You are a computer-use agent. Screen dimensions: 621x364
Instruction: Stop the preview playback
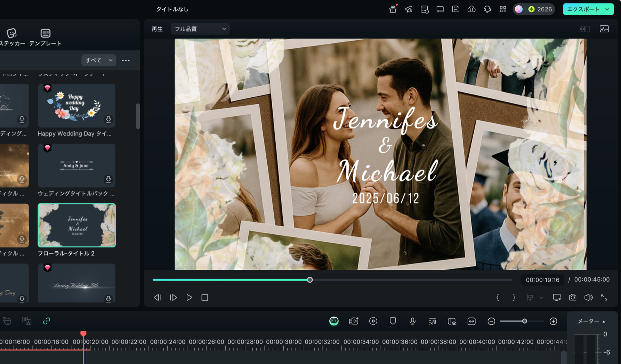point(205,298)
